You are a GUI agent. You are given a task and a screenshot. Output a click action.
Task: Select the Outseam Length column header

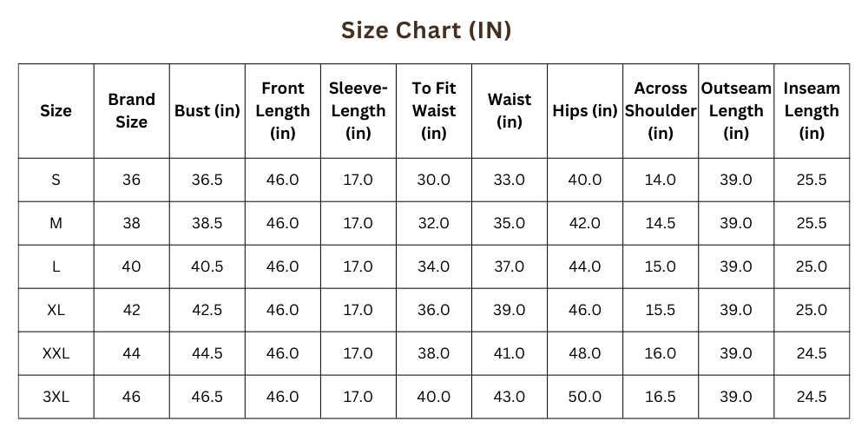(x=736, y=111)
